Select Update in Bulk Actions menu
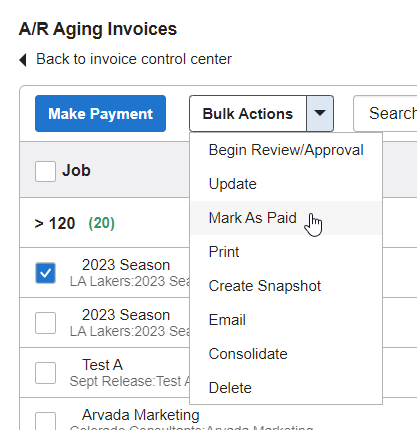 pyautogui.click(x=286, y=184)
